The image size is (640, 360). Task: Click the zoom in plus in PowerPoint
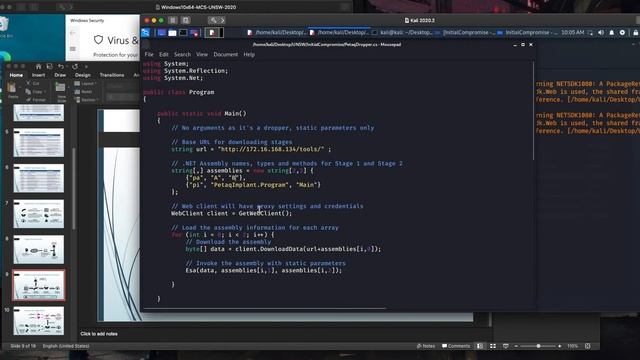point(560,346)
